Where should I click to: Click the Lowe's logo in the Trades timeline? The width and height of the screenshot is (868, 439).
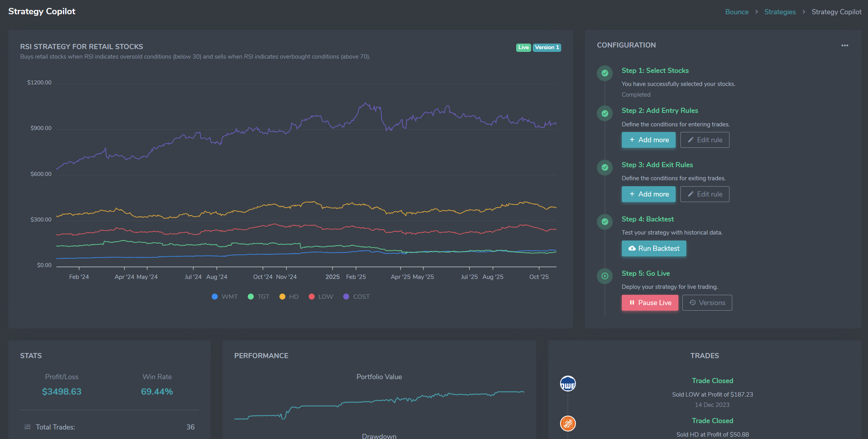pyautogui.click(x=568, y=384)
